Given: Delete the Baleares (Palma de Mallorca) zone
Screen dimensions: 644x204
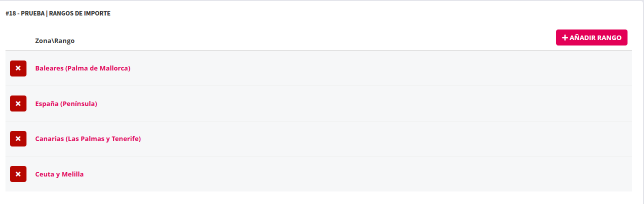Looking at the screenshot, I should [18, 68].
